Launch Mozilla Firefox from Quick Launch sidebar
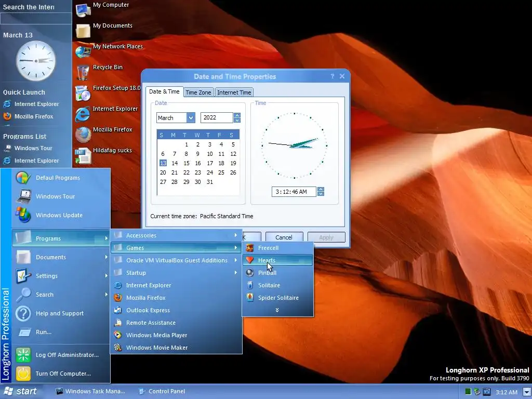532x399 pixels. pyautogui.click(x=29, y=116)
